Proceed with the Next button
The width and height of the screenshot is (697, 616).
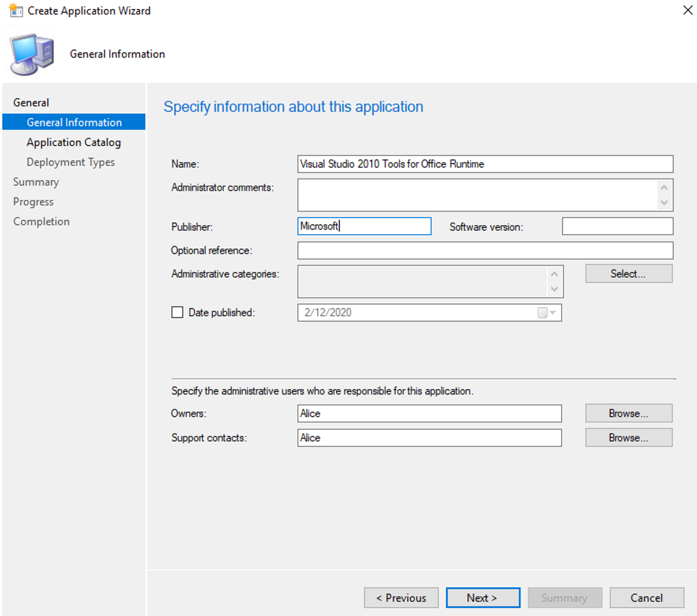(483, 598)
